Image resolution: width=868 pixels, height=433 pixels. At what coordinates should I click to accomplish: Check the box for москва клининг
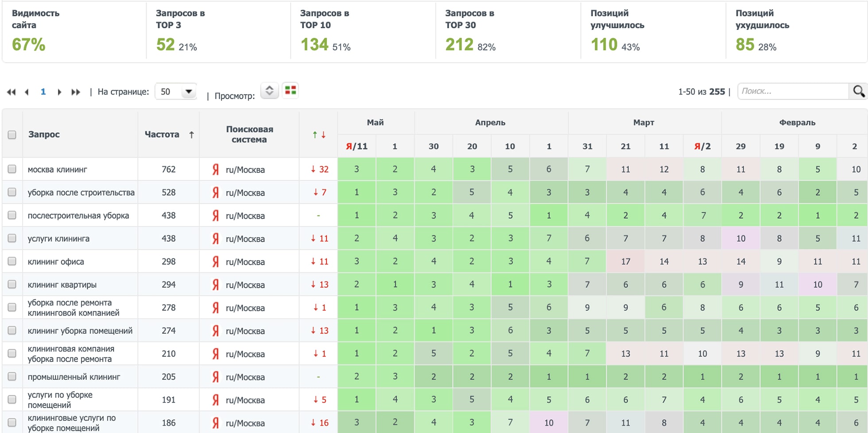[12, 169]
